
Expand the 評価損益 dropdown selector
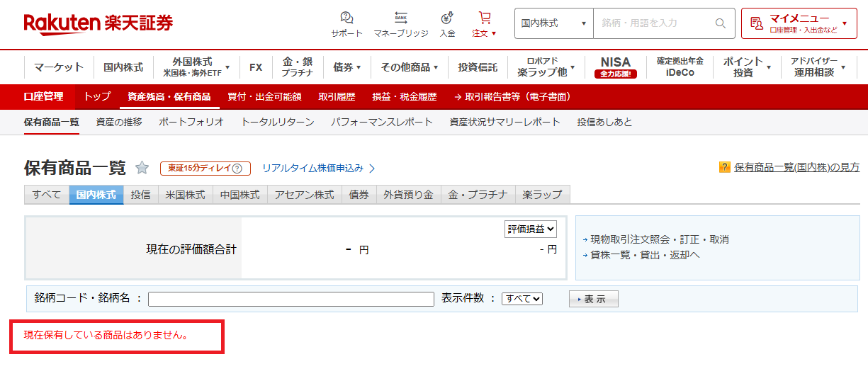[531, 229]
